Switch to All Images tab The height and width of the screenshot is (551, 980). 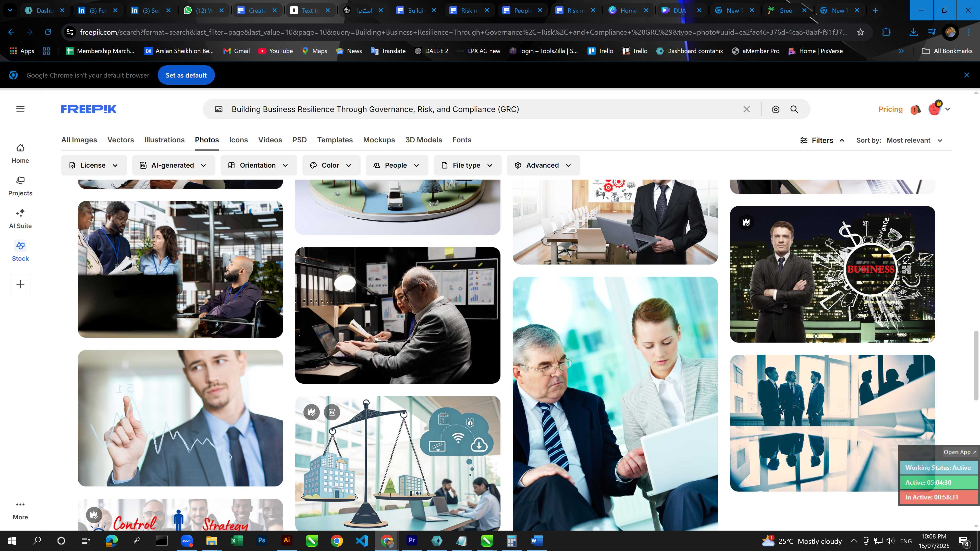(x=79, y=140)
